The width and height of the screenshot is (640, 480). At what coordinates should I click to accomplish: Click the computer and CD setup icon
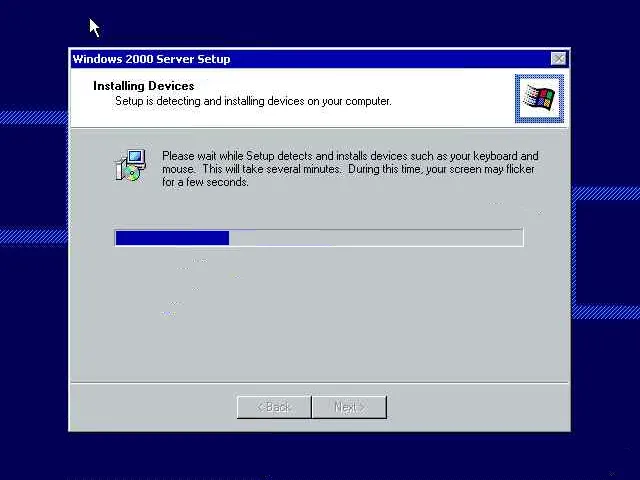coord(130,165)
